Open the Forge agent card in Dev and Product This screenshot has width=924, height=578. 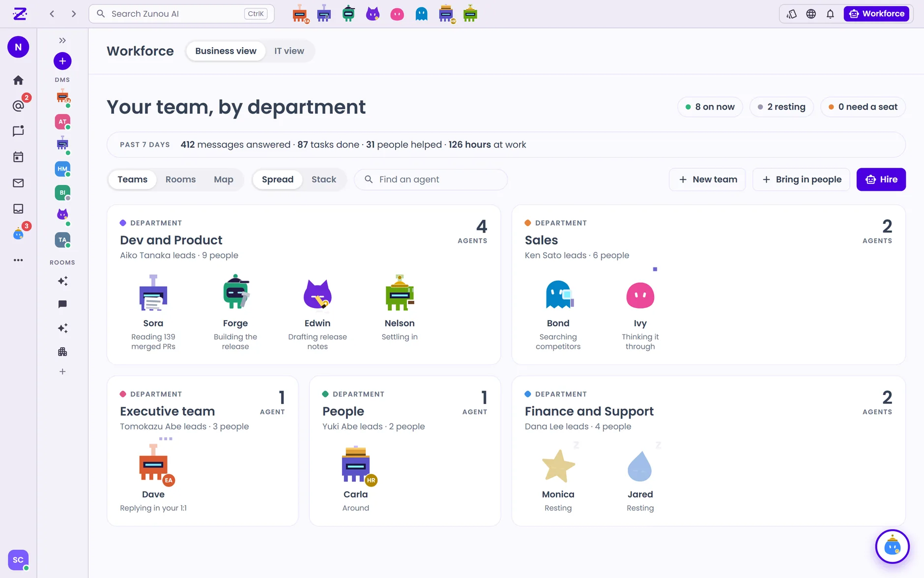pos(235,313)
